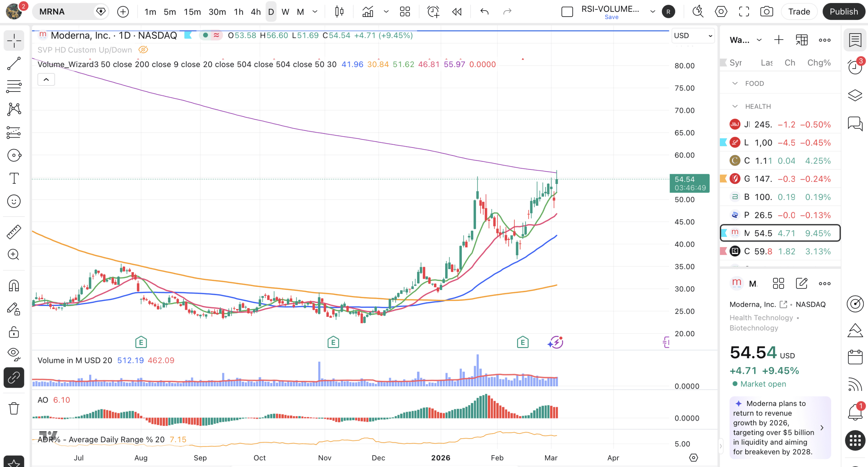868x467 pixels.
Task: Click the Publish button
Action: pos(844,12)
